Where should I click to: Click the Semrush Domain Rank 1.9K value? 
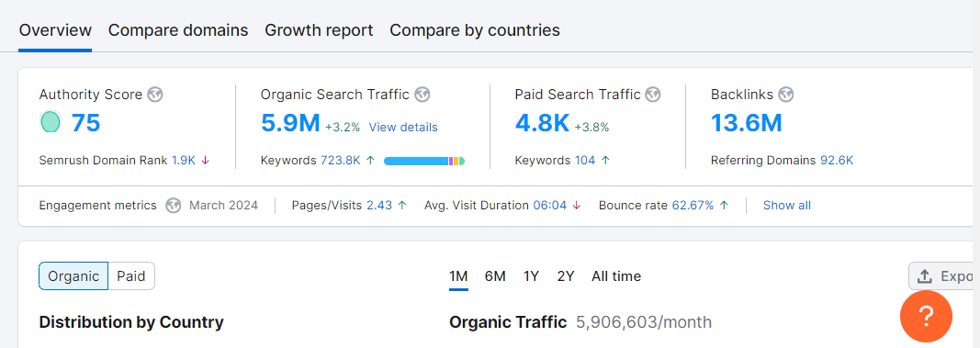tap(184, 161)
